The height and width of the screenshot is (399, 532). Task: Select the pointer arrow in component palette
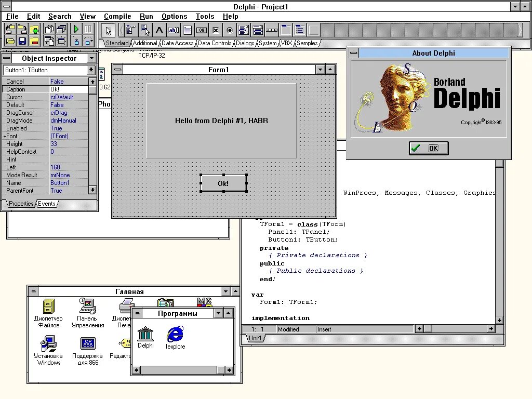coord(108,31)
